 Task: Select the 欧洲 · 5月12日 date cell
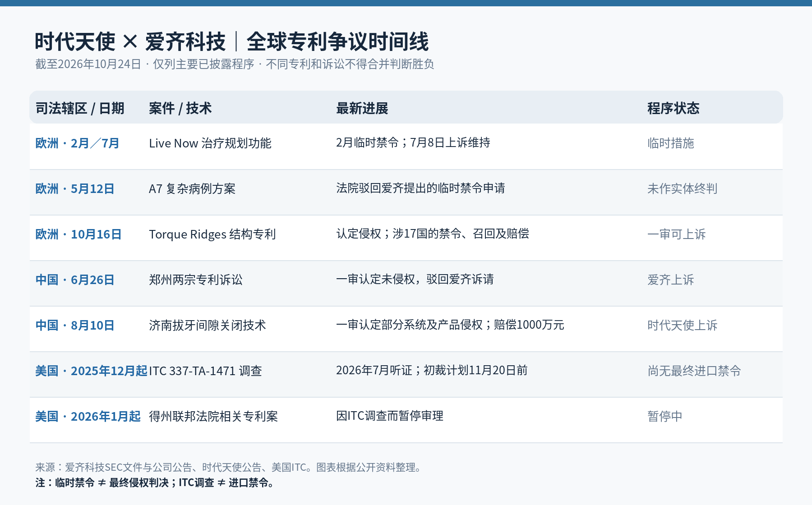click(75, 189)
